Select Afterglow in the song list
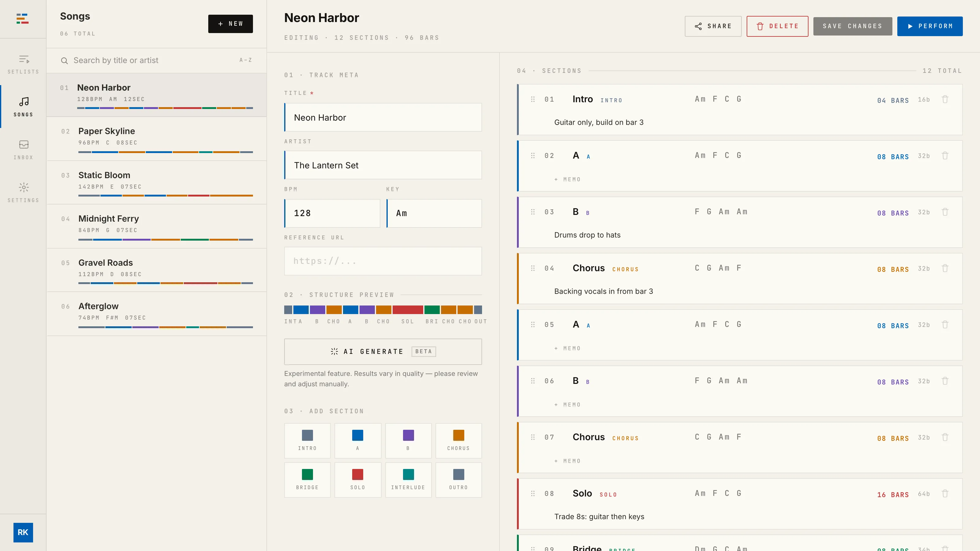This screenshot has height=551, width=980. pos(156,314)
